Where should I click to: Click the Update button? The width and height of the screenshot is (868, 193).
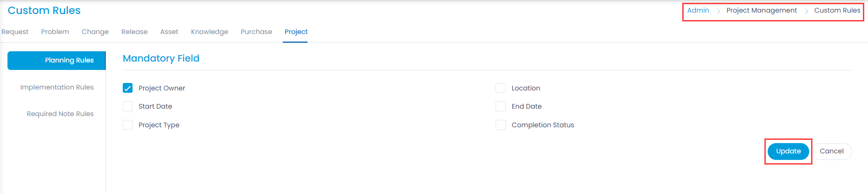788,151
